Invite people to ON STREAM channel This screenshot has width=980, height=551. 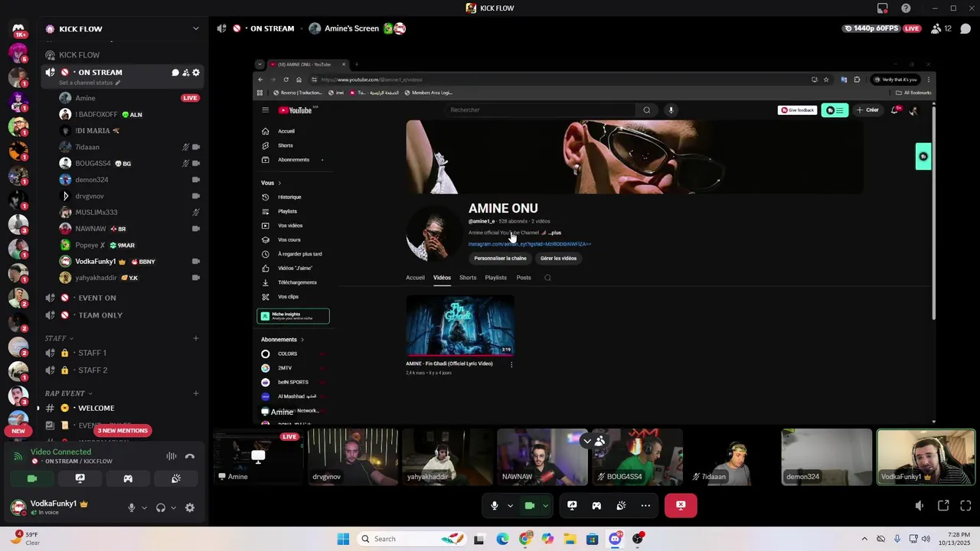tap(185, 73)
